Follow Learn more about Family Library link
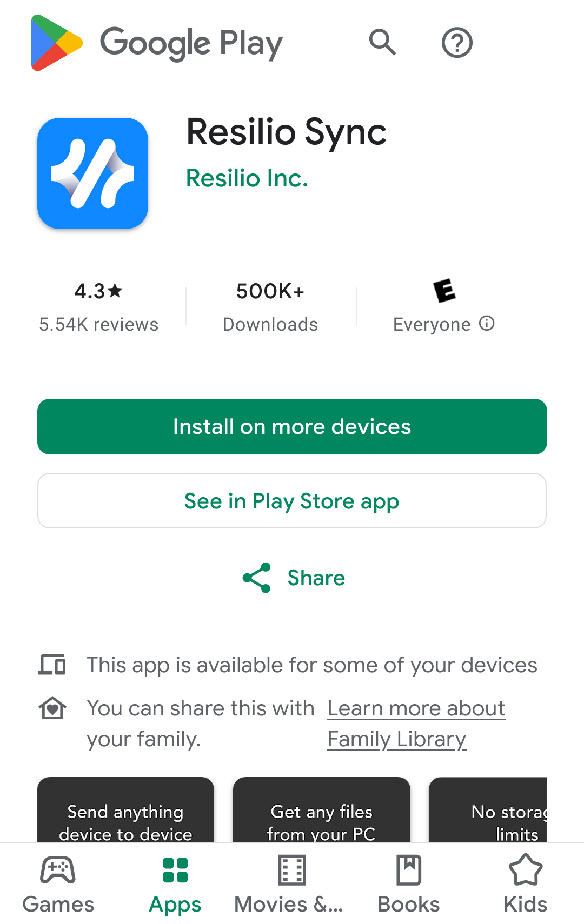This screenshot has height=924, width=584. pos(416,724)
